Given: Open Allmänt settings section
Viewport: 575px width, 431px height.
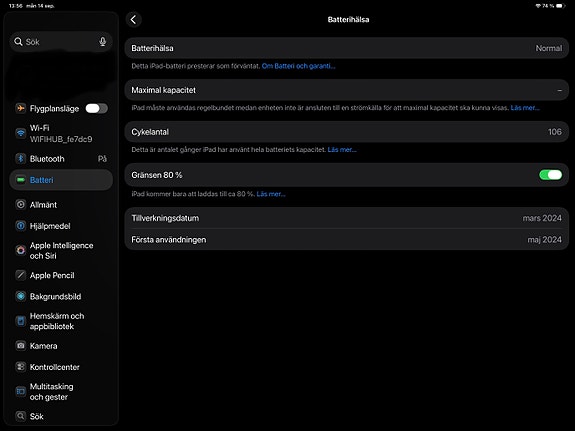Looking at the screenshot, I should tap(61, 205).
